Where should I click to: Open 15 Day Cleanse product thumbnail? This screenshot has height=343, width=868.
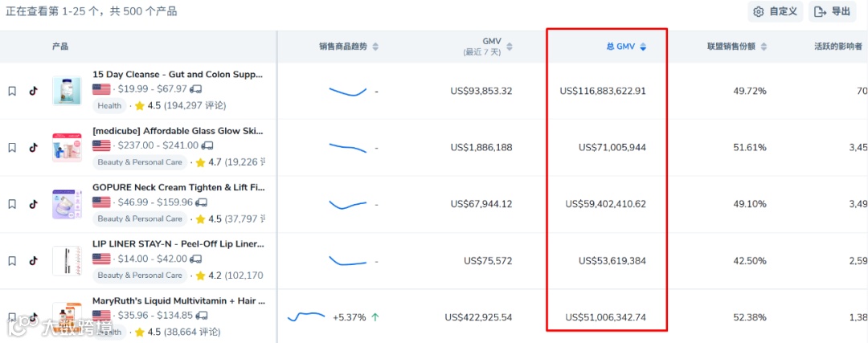tap(67, 91)
